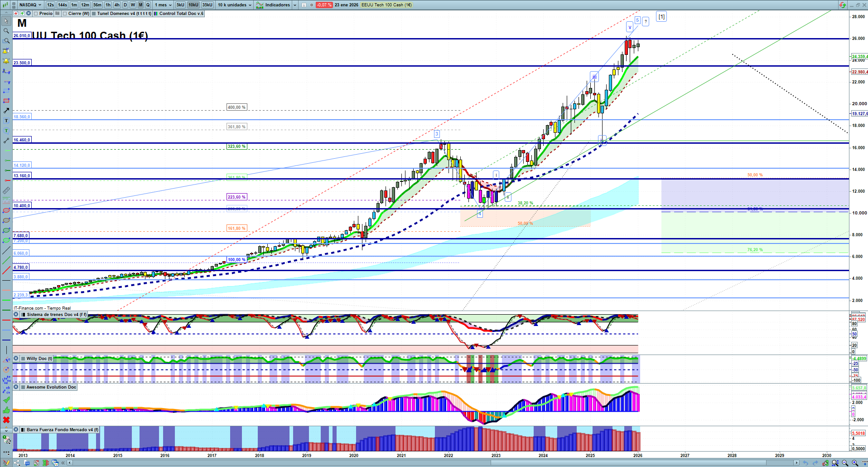Select the text T tool
This screenshot has width=868, height=467.
pyautogui.click(x=6, y=121)
